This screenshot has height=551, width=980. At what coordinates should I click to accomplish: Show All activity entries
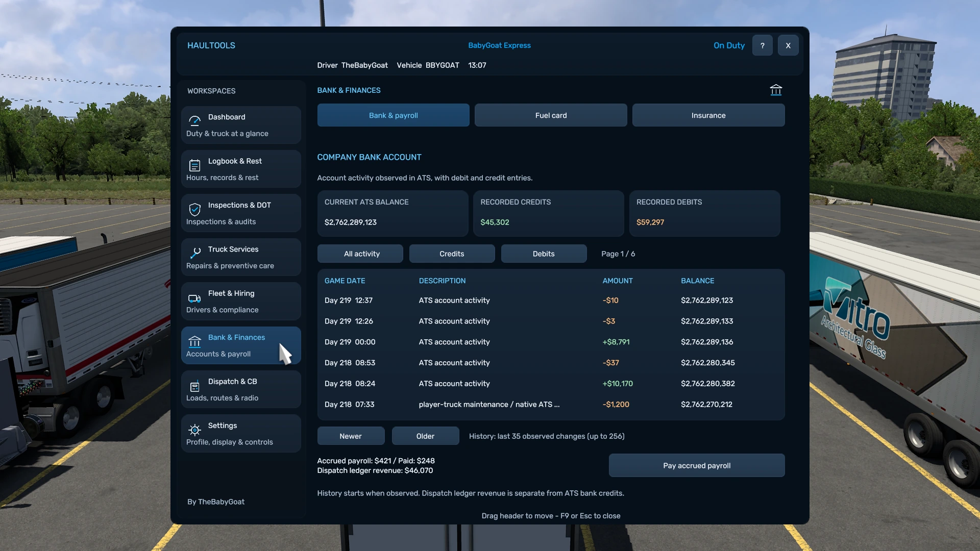360,254
